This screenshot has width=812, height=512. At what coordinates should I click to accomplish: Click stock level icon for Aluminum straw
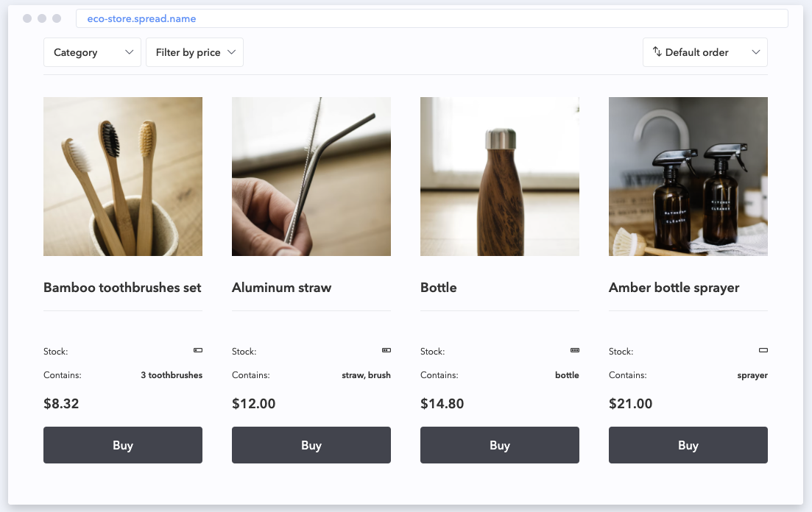coord(386,350)
